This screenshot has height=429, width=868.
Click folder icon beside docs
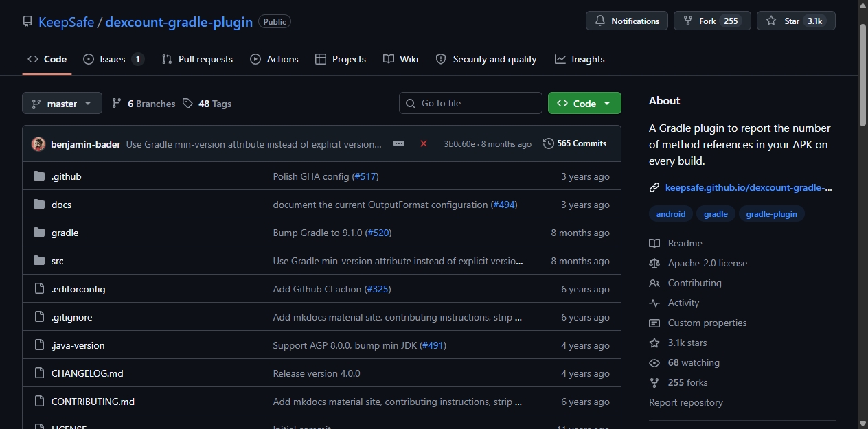click(x=39, y=205)
